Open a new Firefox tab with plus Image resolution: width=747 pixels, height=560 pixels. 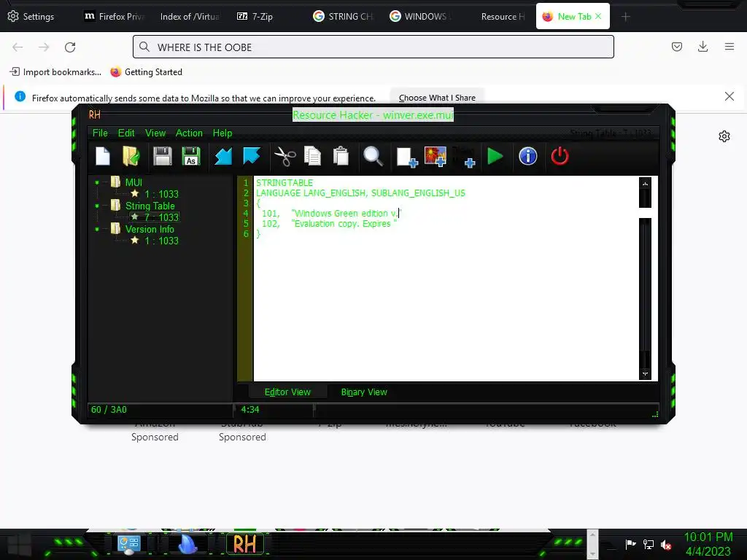click(x=625, y=17)
